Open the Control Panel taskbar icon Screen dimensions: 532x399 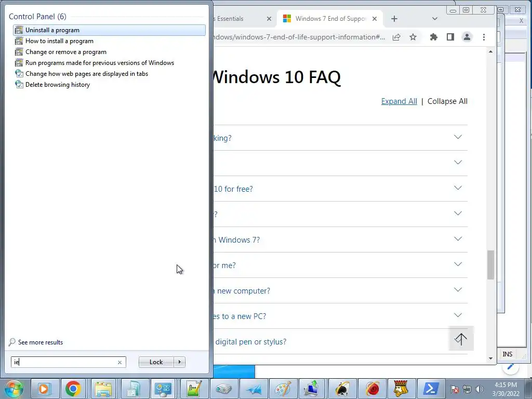(x=163, y=389)
